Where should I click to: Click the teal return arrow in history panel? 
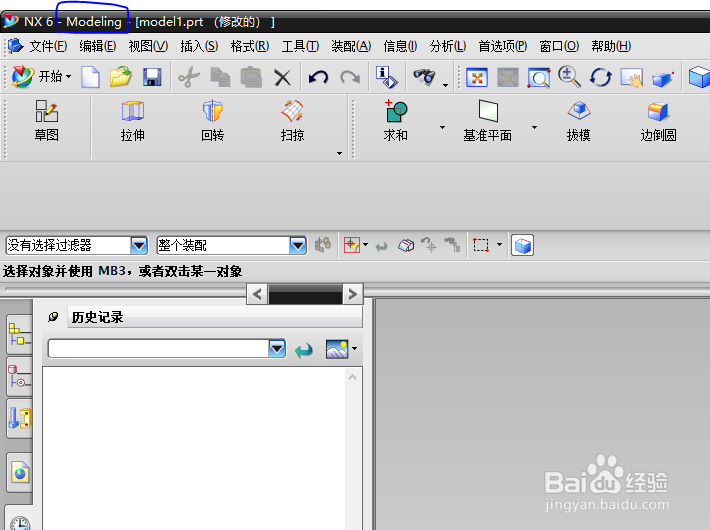(x=303, y=350)
